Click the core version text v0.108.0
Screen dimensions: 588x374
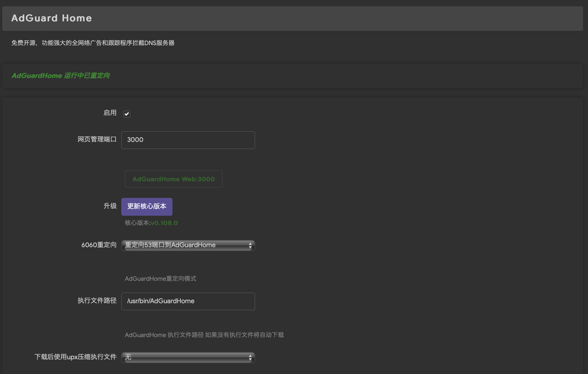tap(164, 223)
